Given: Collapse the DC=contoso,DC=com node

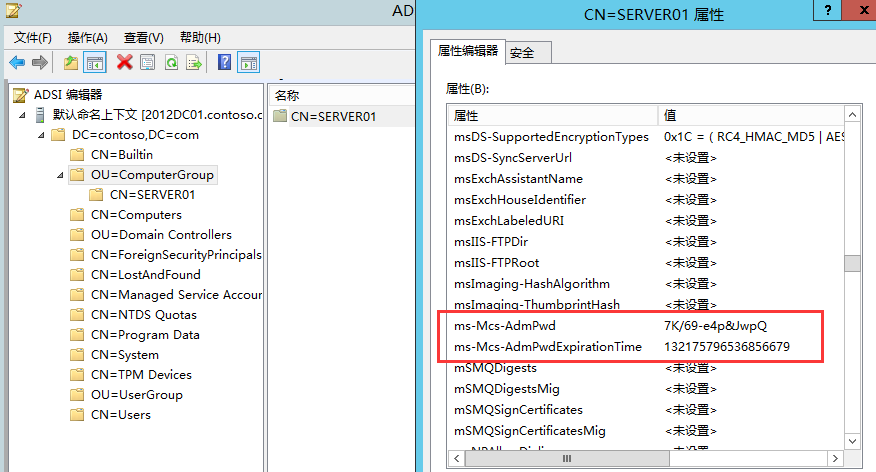Looking at the screenshot, I should [x=41, y=136].
